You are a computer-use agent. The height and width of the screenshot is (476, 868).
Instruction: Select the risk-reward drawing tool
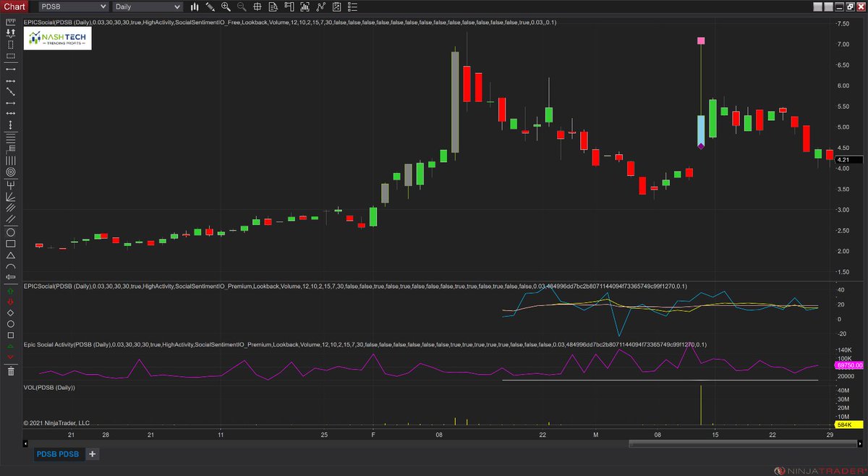[x=11, y=33]
